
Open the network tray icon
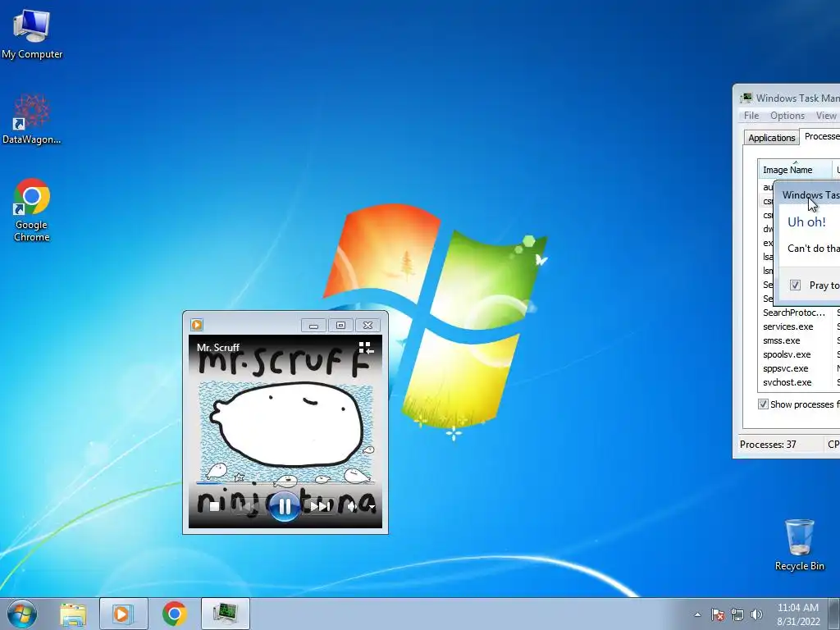[x=737, y=614]
